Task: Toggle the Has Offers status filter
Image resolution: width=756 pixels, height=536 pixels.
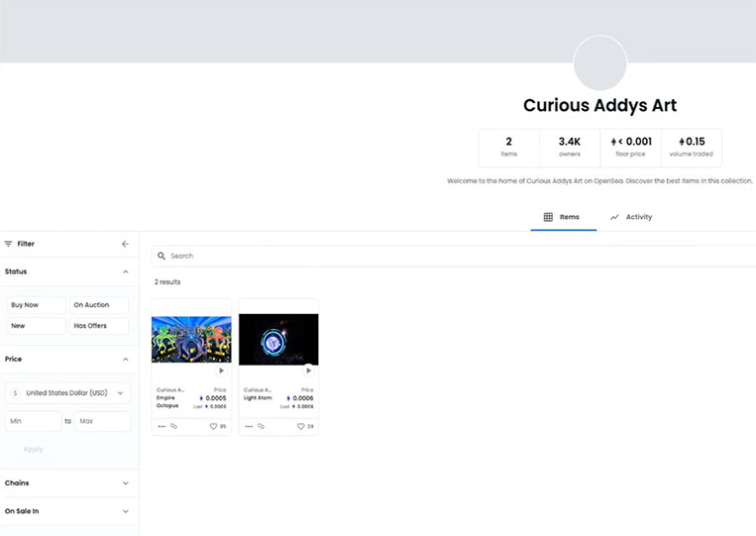Action: 99,326
